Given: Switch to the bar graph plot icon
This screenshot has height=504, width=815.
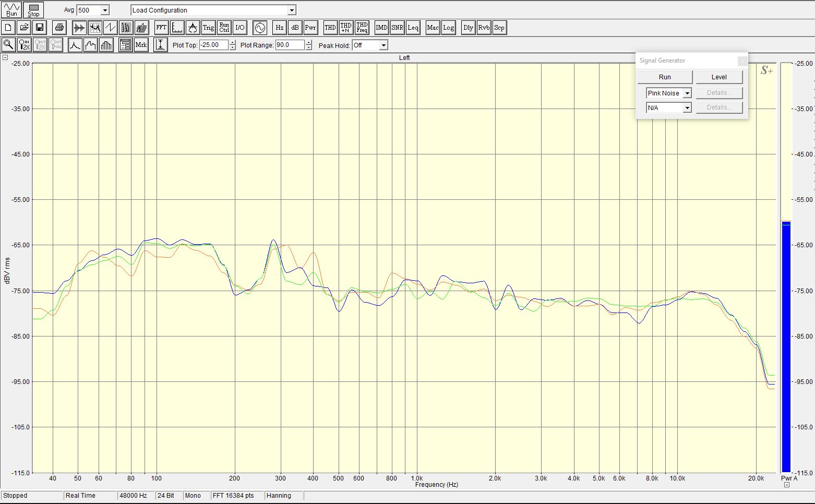Looking at the screenshot, I should [106, 45].
